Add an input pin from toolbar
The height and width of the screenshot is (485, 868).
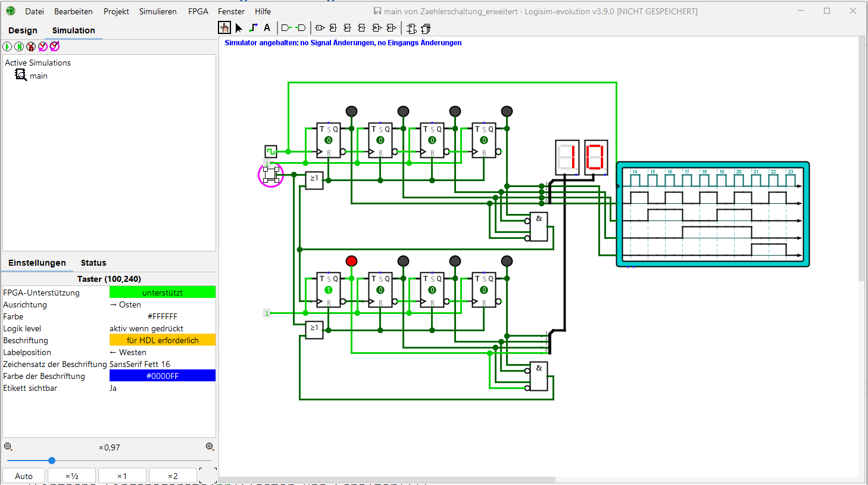[286, 28]
